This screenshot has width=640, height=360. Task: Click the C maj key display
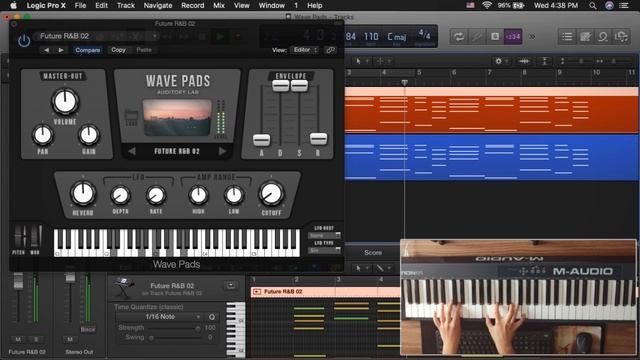click(x=397, y=37)
